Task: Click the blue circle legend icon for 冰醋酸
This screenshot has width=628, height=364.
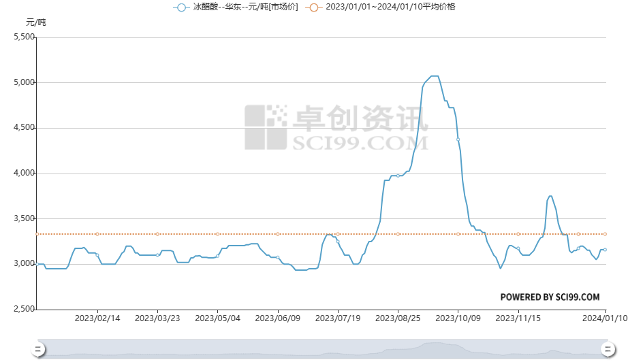Action: 181,7
